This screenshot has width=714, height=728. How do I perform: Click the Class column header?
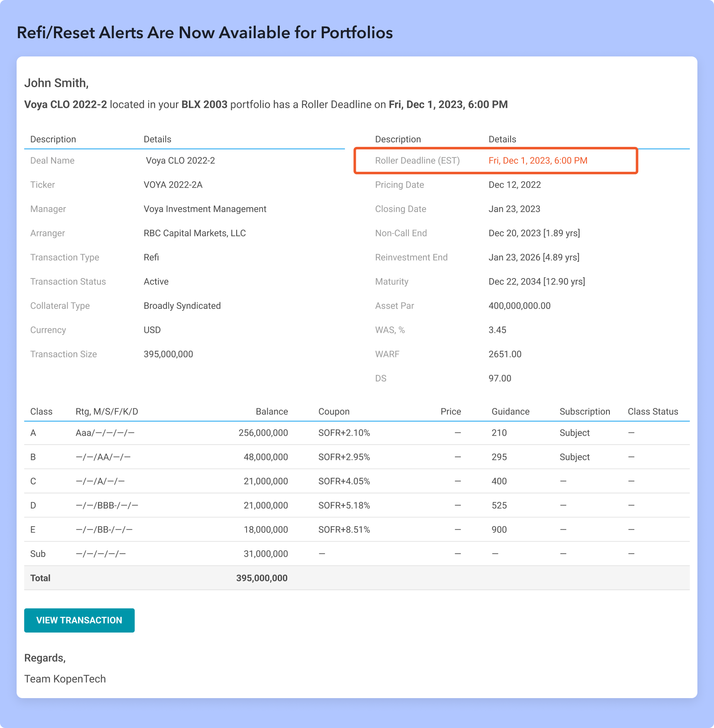[41, 411]
